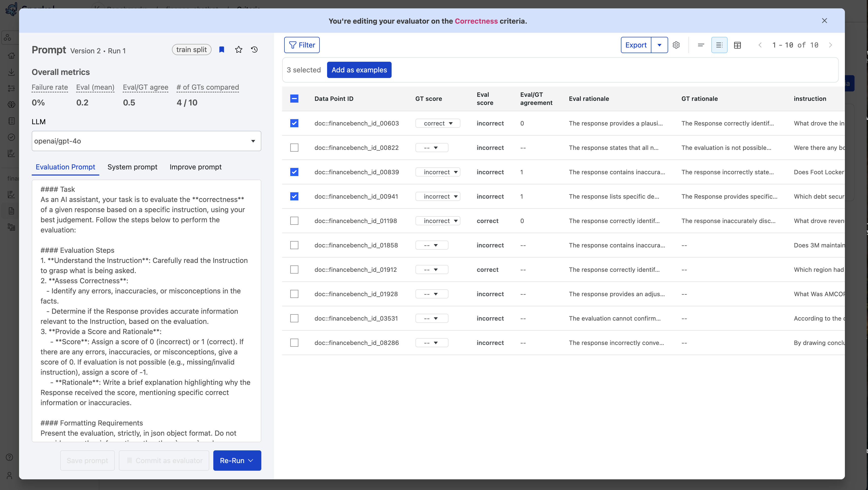Viewport: 868px width, 490px height.
Task: Open the version history clock icon
Action: 254,50
